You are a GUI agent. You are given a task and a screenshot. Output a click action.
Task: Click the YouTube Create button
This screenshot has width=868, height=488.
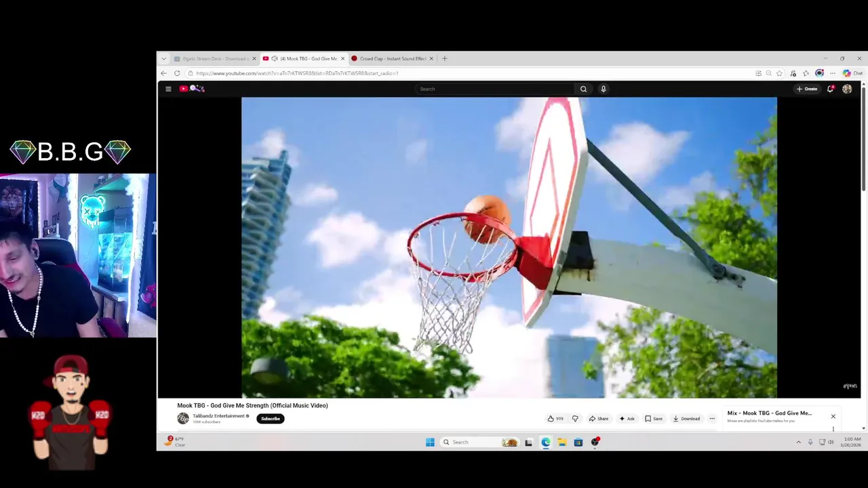tap(807, 89)
